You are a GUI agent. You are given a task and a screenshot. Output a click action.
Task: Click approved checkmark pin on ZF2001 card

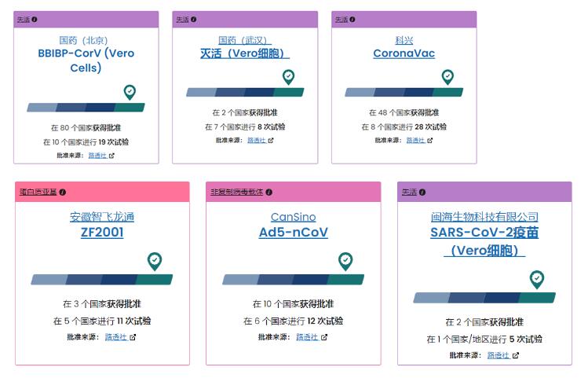(x=155, y=261)
